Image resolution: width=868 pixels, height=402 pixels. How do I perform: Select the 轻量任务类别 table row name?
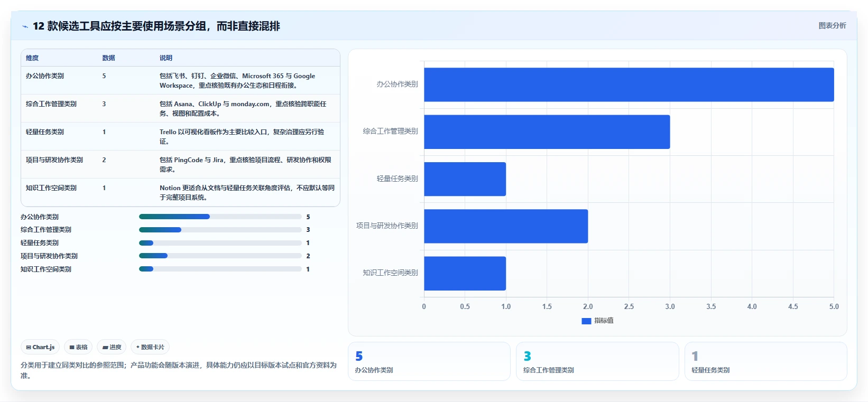pyautogui.click(x=45, y=132)
